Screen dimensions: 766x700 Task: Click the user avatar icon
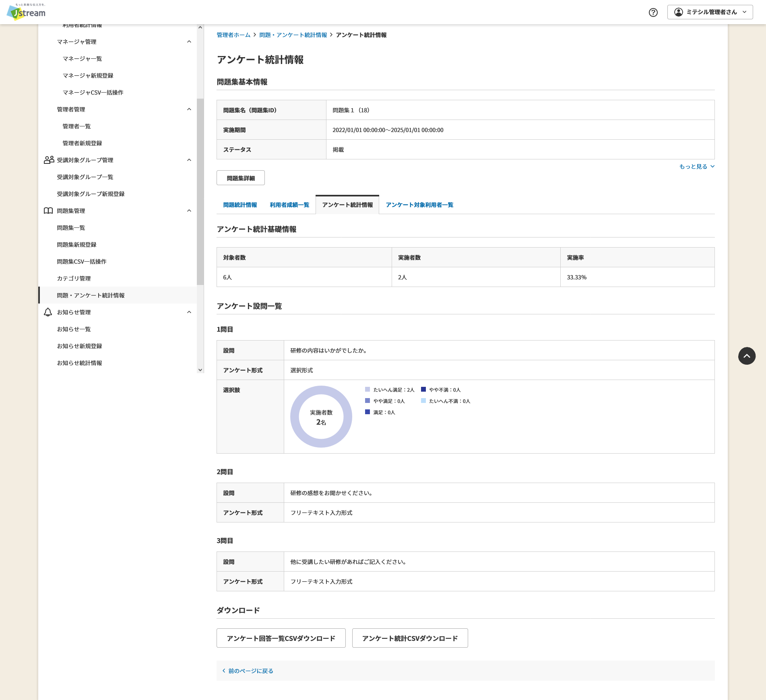(679, 12)
